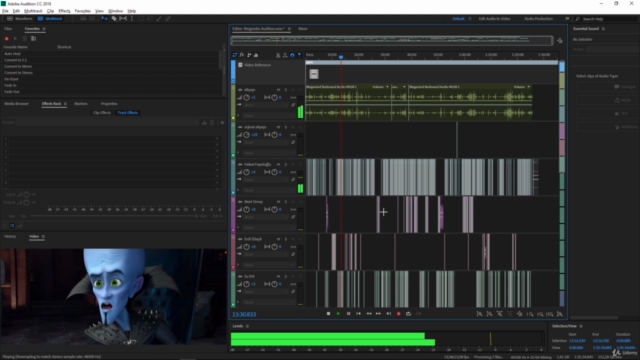
Task: Switch to Waveform view
Action: tap(20, 19)
